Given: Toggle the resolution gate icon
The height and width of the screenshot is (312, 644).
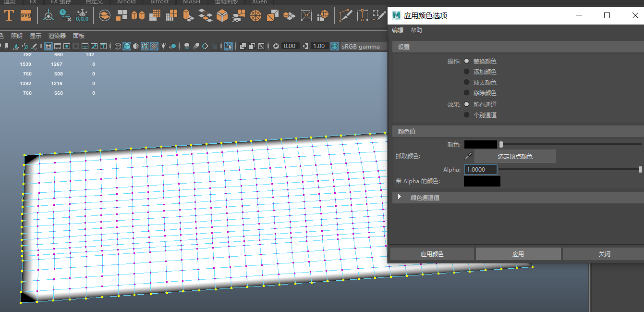Looking at the screenshot, I should pyautogui.click(x=67, y=46).
